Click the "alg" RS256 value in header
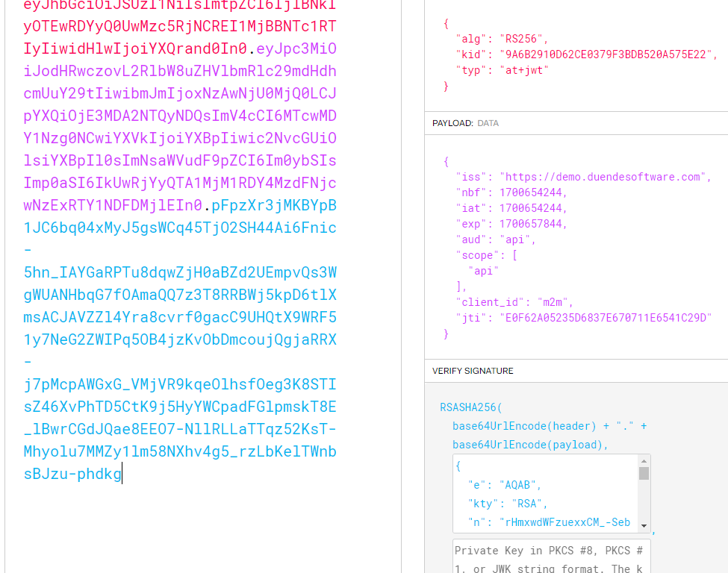Viewport: 728px width, 573px height. pos(524,39)
